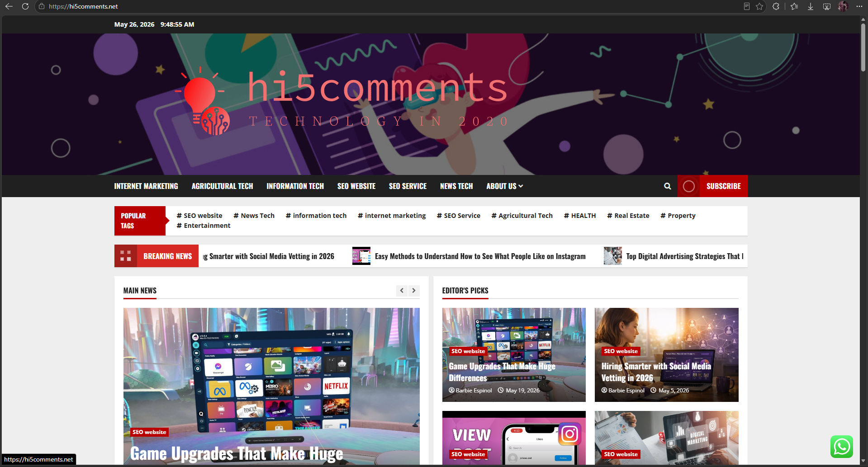Click author Barbie Espinol on Game Upgrades pick
The height and width of the screenshot is (467, 868).
pos(474,391)
